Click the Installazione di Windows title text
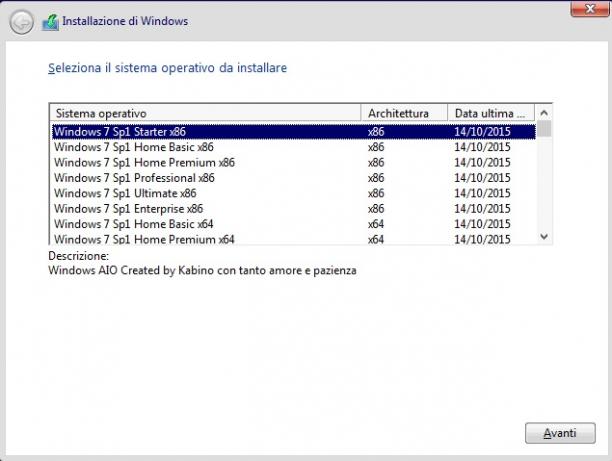Screen dimensions: 612x461 point(125,21)
